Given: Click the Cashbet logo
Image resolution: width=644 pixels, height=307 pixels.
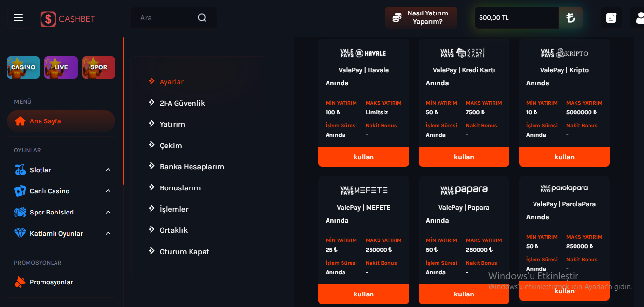Looking at the screenshot, I should [x=68, y=19].
